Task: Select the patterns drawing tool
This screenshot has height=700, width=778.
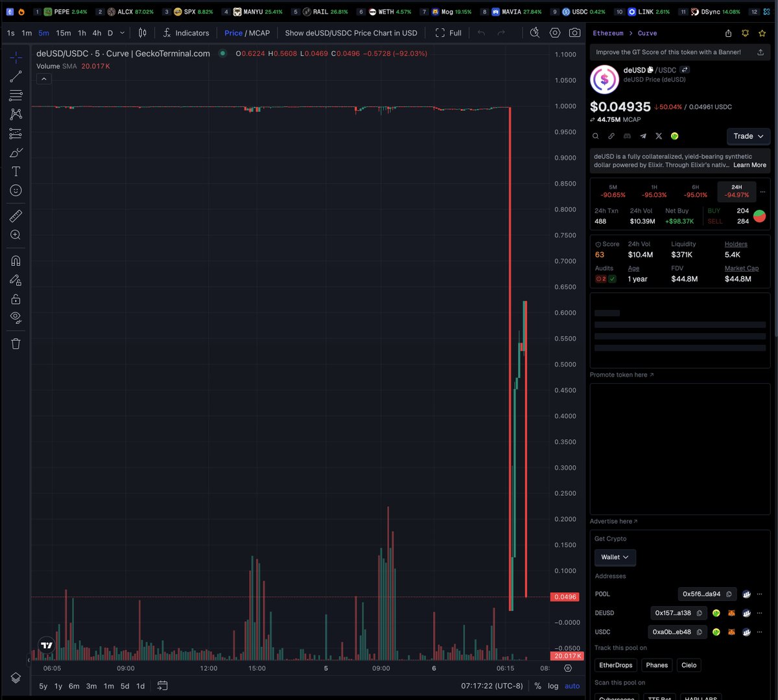Action: [x=16, y=114]
